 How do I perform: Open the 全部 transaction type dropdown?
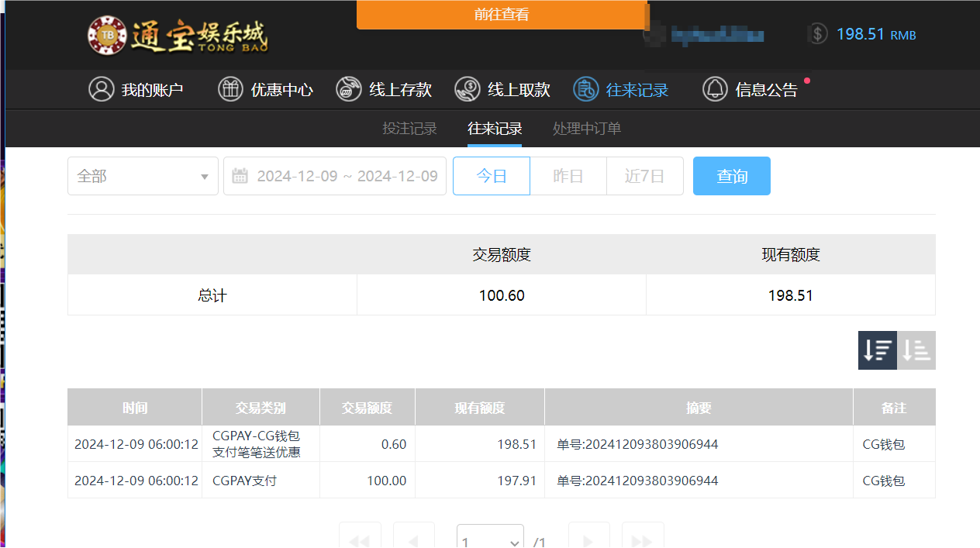[x=143, y=176]
